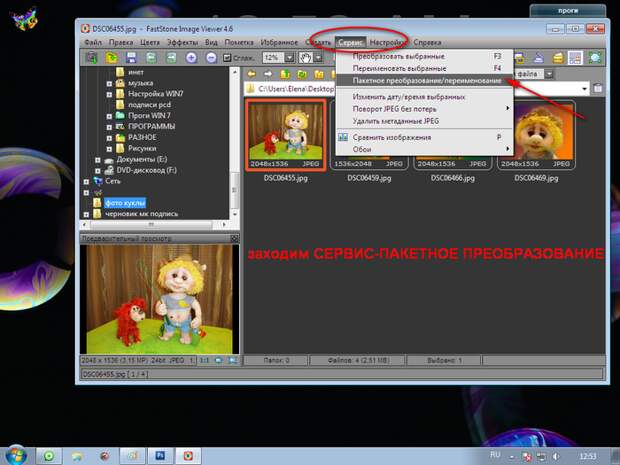Click the fit image icon in preview status bar

coord(218,360)
